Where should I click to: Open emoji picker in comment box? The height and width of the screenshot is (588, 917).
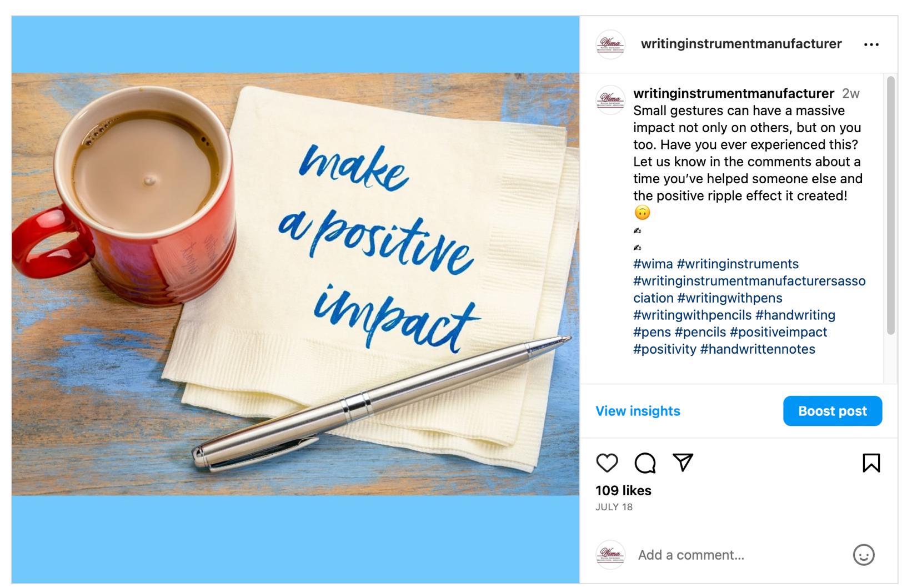point(864,555)
